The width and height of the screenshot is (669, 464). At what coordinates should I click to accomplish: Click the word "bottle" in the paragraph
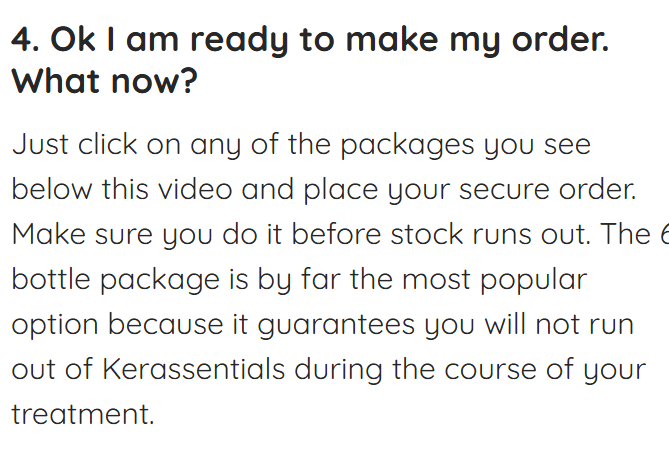(x=51, y=279)
